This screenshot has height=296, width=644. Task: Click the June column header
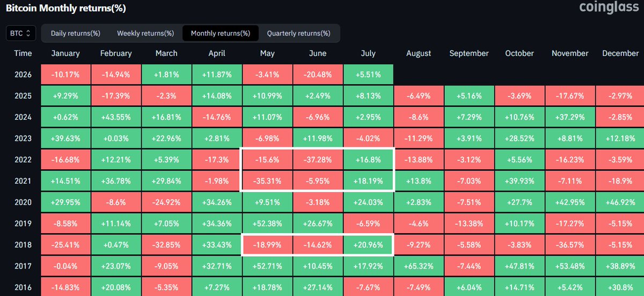tap(318, 53)
